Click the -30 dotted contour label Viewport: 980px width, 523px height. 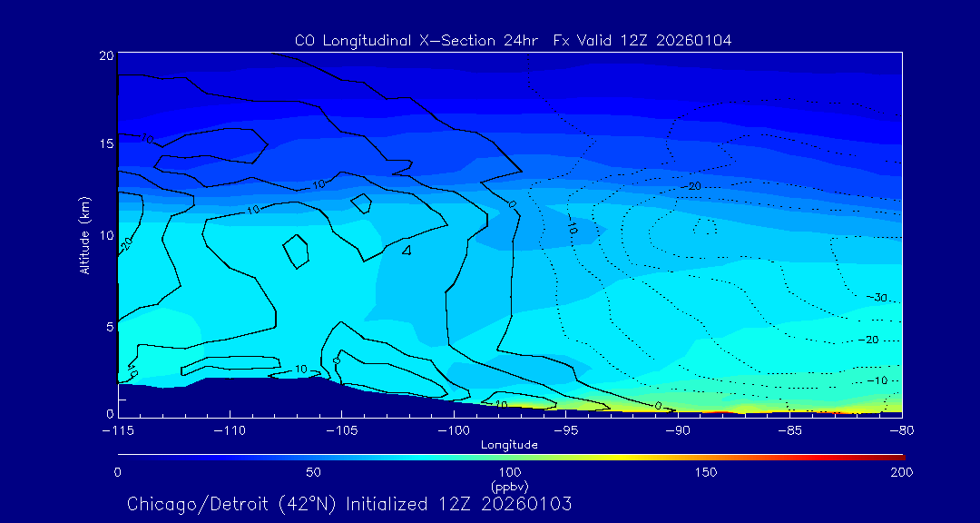877,298
